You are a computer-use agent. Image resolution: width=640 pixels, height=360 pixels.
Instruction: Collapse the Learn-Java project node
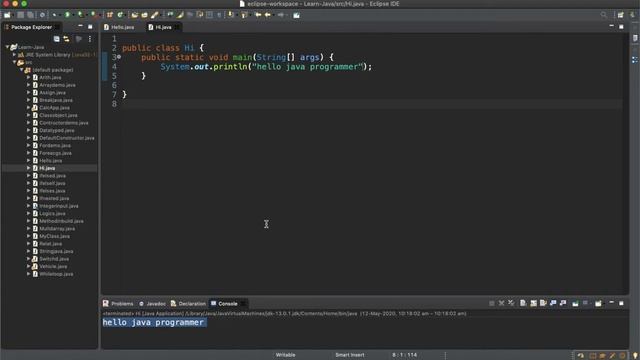(x=7, y=47)
